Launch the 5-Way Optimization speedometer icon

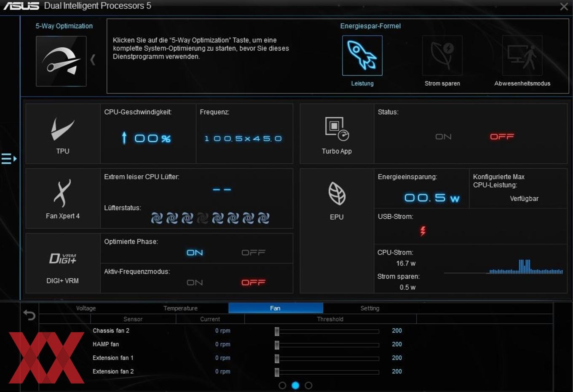pyautogui.click(x=61, y=61)
